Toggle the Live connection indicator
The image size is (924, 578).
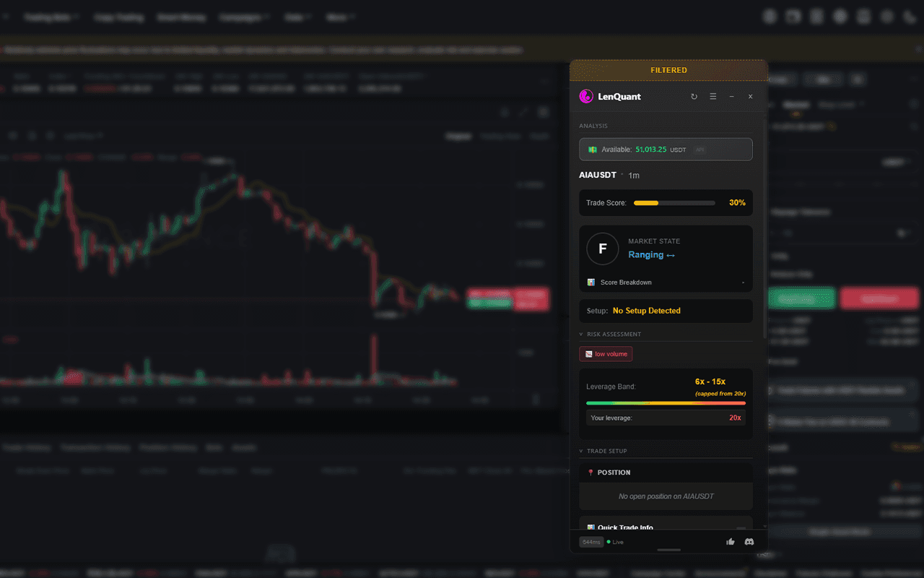pyautogui.click(x=616, y=542)
